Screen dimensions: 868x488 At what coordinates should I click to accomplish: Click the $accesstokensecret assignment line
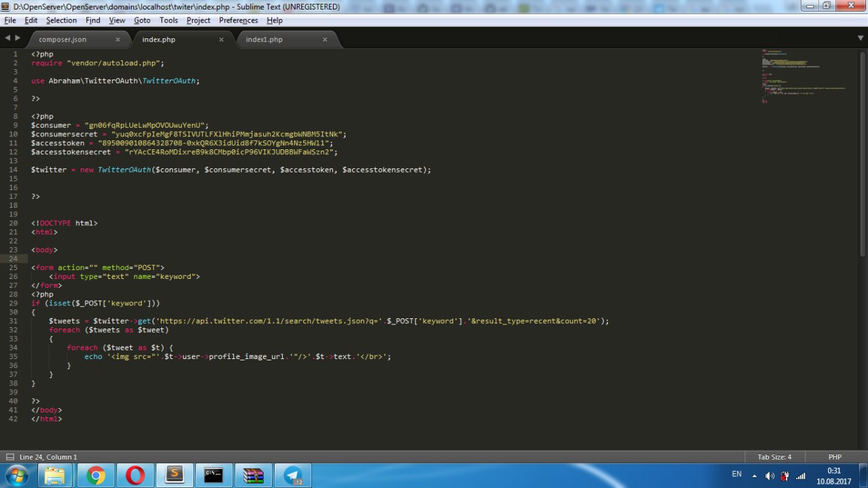click(x=184, y=152)
